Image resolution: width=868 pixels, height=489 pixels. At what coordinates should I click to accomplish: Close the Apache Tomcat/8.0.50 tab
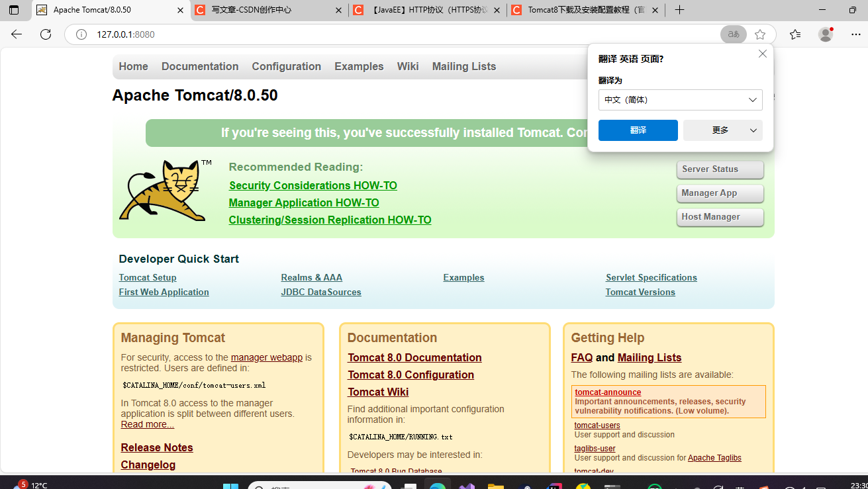coord(181,10)
